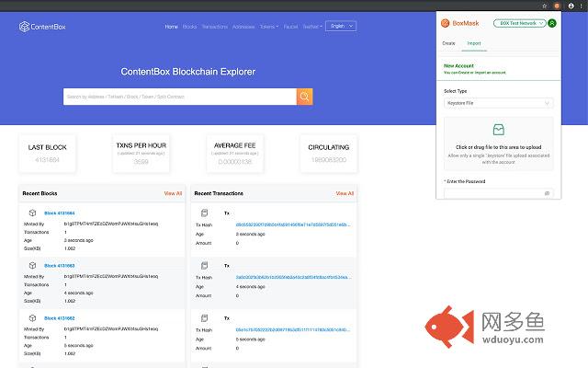Screen dimensions: 588x368
Task: Click Tx icon of 5 seconds ago transaction
Action: pyautogui.click(x=204, y=318)
